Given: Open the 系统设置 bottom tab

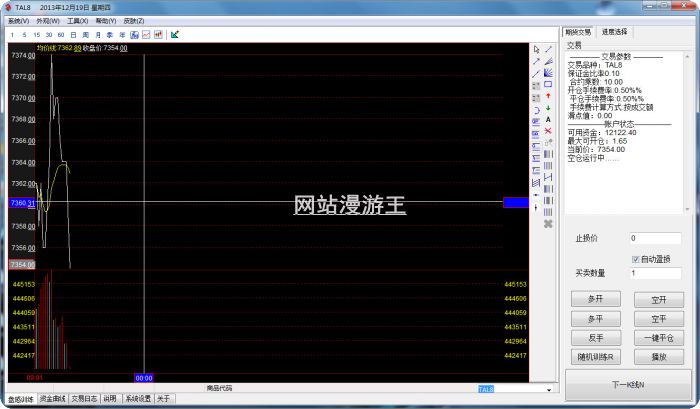Looking at the screenshot, I should pyautogui.click(x=138, y=398).
